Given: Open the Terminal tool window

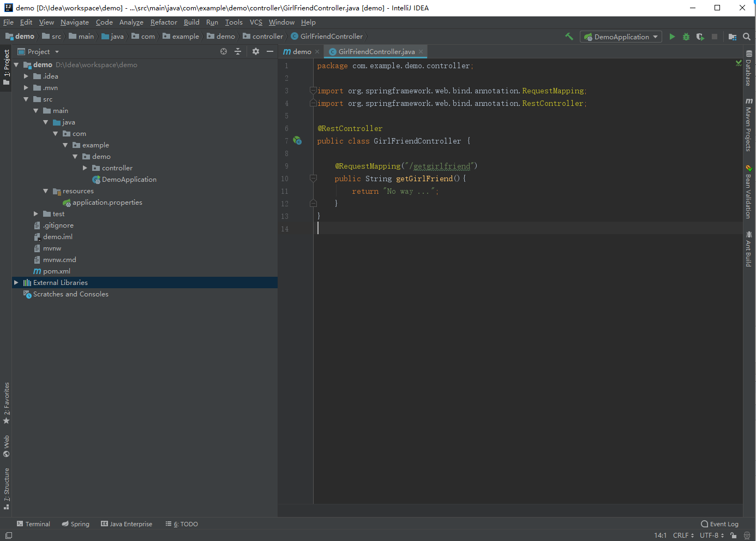Looking at the screenshot, I should [x=33, y=524].
